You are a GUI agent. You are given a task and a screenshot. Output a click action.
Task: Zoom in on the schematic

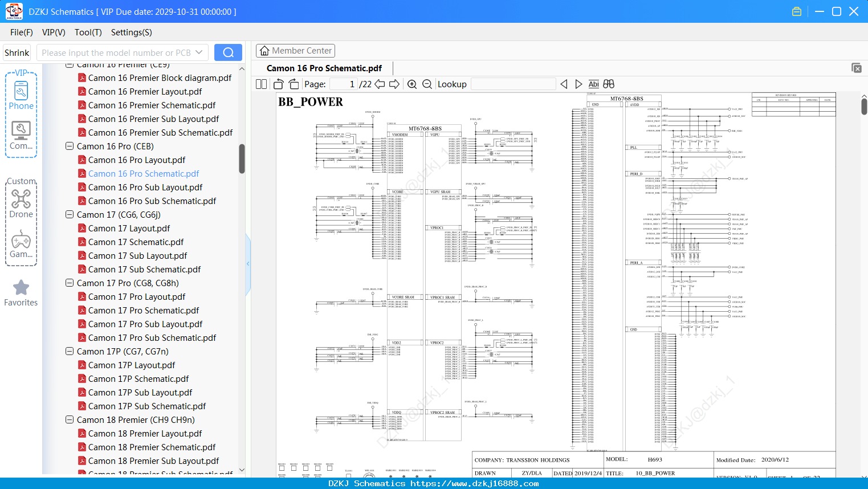coord(412,84)
